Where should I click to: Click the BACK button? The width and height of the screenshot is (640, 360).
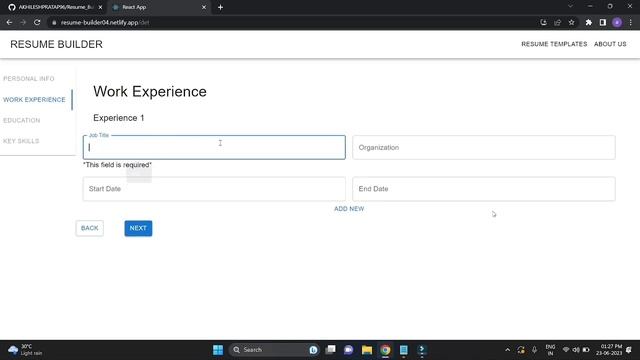point(89,228)
